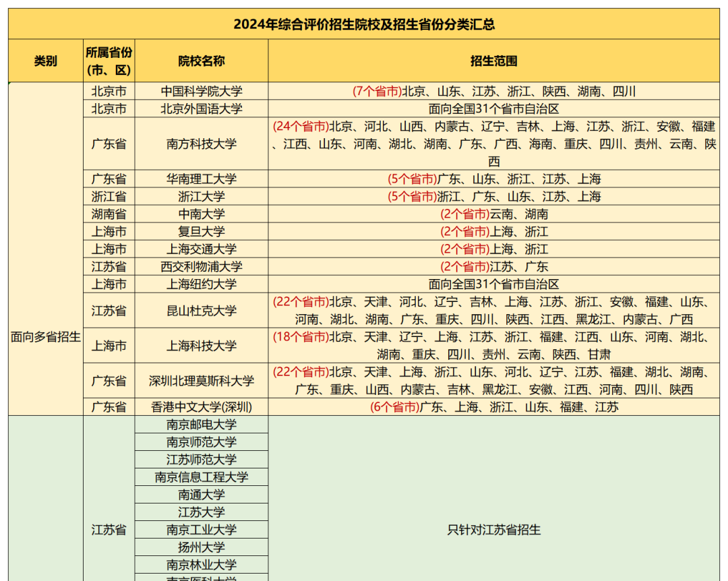
Task: Click 广东省 in 华南理工大学 row
Action: click(109, 179)
